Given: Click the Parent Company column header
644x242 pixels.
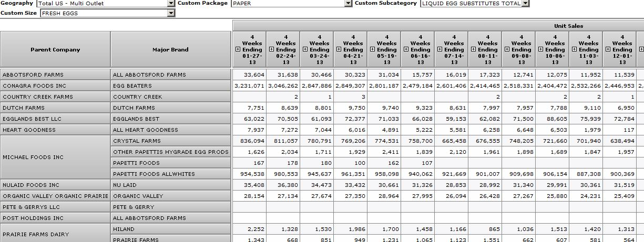Looking at the screenshot, I should click(x=55, y=50).
